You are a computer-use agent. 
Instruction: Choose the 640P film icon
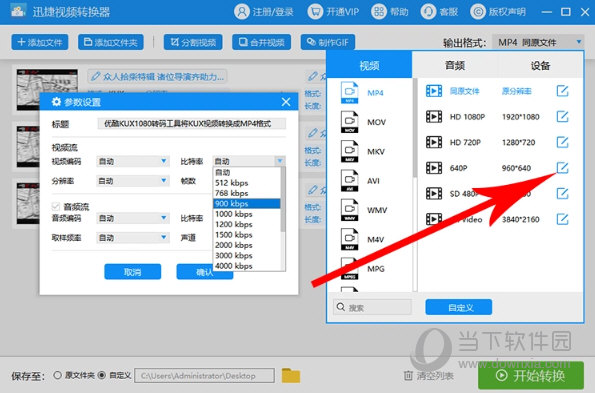click(434, 168)
